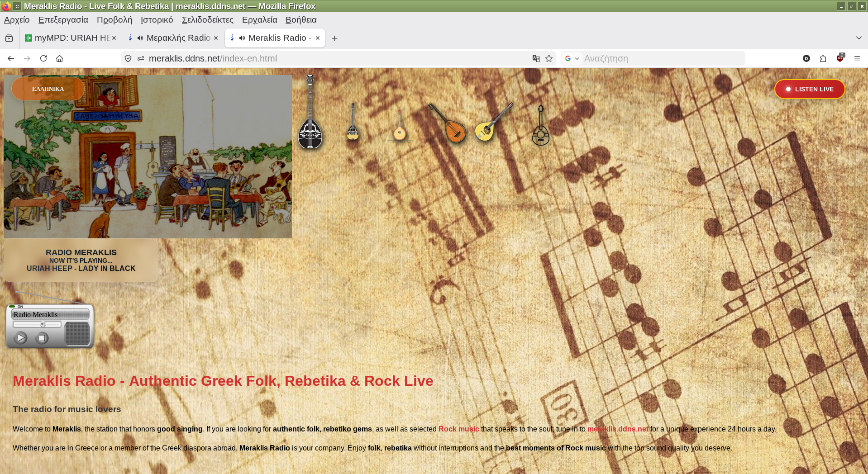Toggle the bookmark star for this page
The height and width of the screenshot is (474, 868).
coord(549,58)
